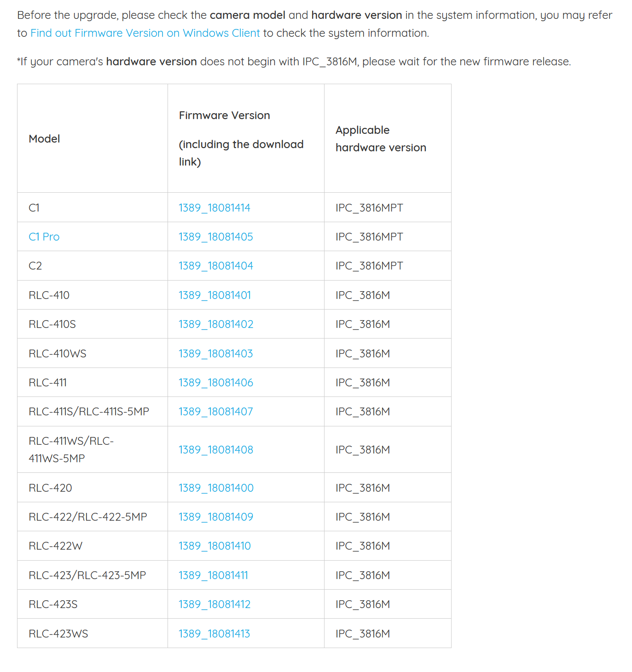The width and height of the screenshot is (632, 672).
Task: Download RLC-410WS firmware 1389_18081403
Action: click(x=216, y=354)
